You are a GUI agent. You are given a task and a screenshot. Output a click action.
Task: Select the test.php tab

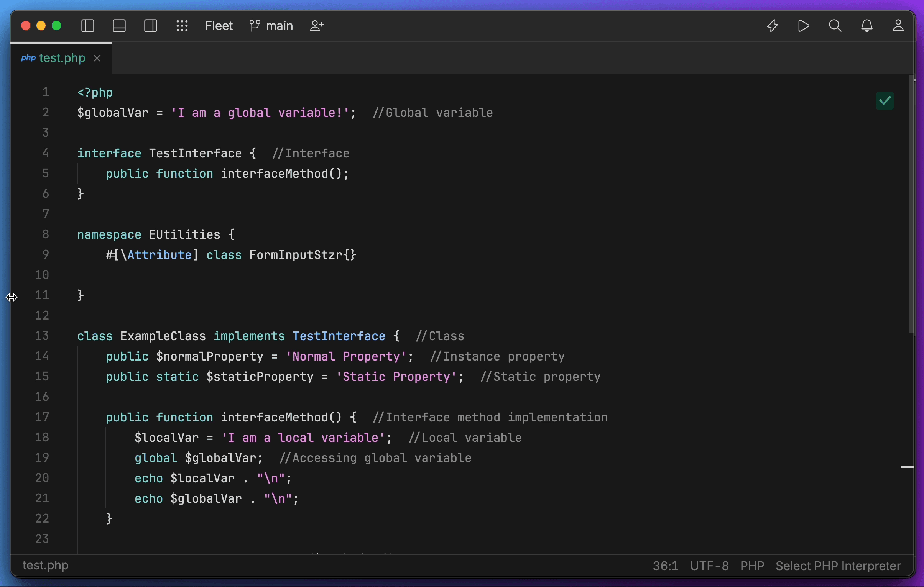coord(61,58)
